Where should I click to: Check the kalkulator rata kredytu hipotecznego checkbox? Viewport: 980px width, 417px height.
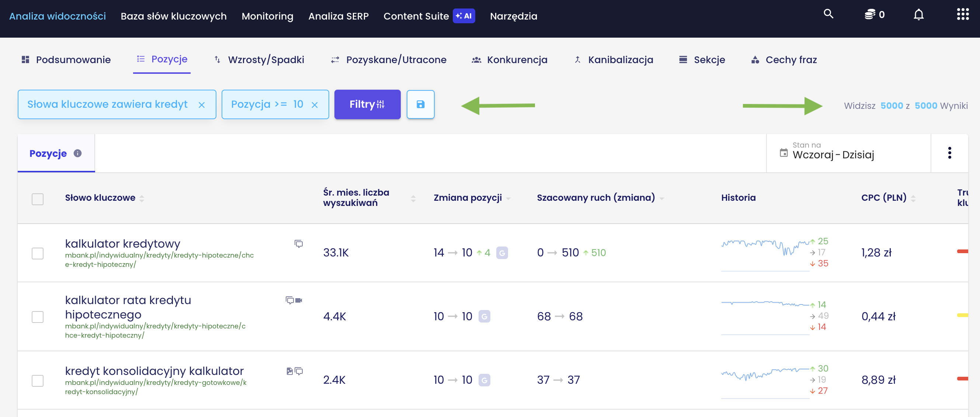point(37,317)
